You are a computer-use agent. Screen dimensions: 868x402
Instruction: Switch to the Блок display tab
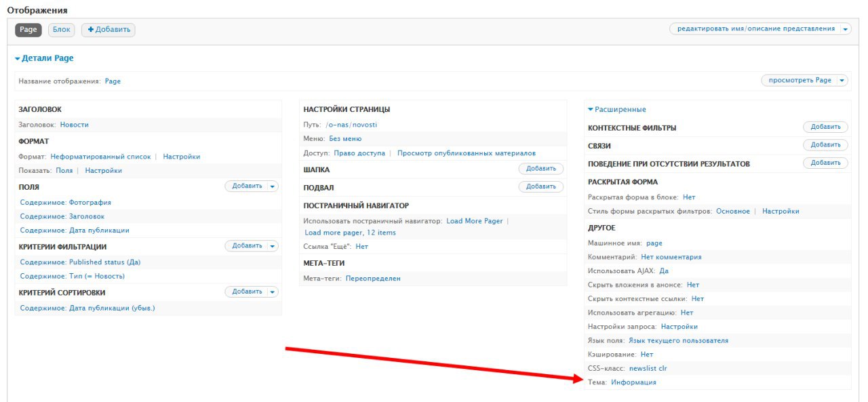[x=62, y=30]
